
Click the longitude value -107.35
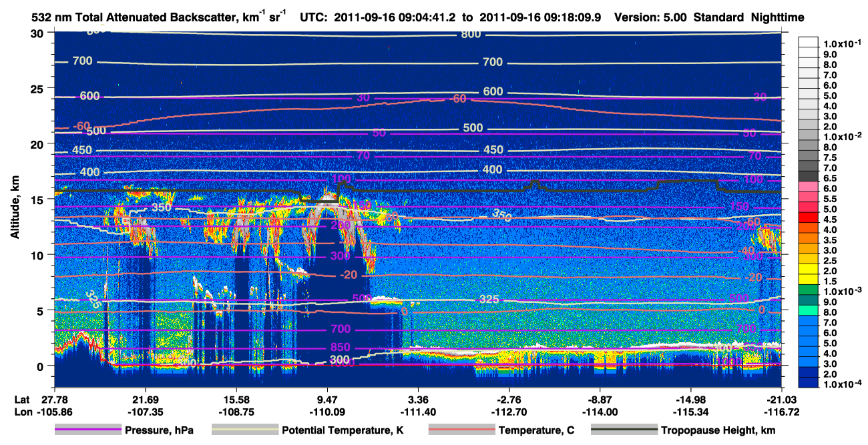coord(145,411)
